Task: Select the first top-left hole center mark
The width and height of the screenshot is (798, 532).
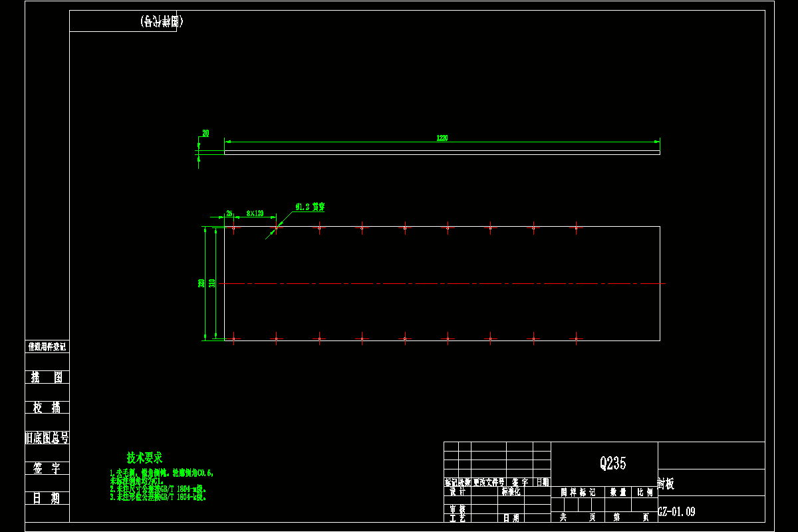Action: click(x=234, y=227)
